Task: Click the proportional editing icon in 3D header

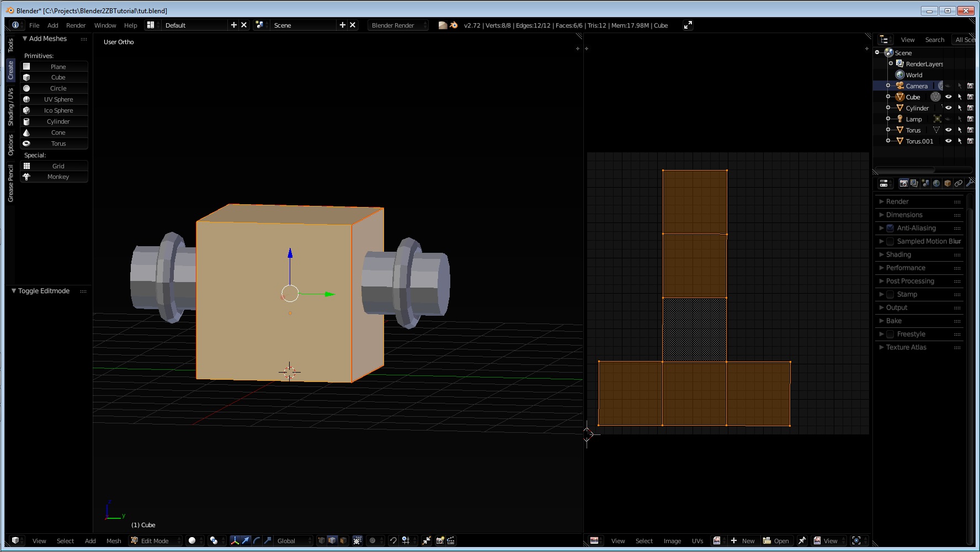Action: tap(372, 541)
